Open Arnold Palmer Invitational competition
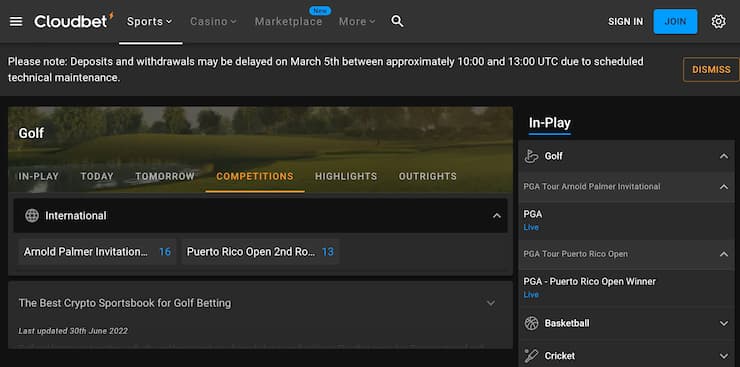This screenshot has width=740, height=367. [x=97, y=252]
